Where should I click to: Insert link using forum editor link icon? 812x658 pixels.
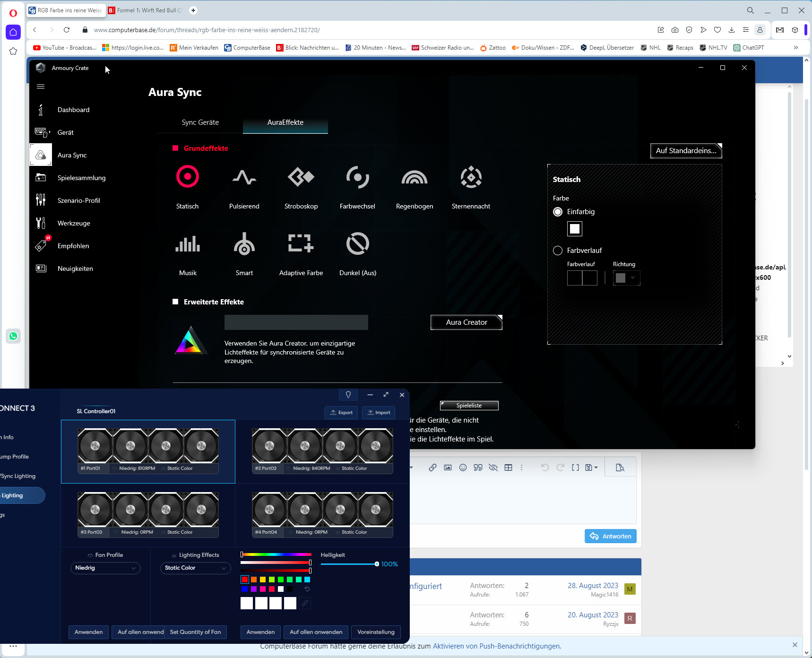(432, 468)
